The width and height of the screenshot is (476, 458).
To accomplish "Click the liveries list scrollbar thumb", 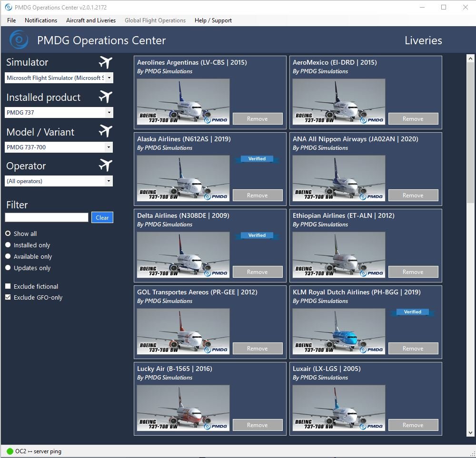I will tap(470, 133).
